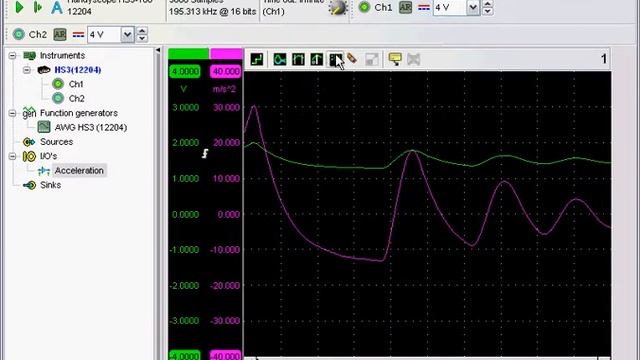Select the Acceleration I/O item

79,171
